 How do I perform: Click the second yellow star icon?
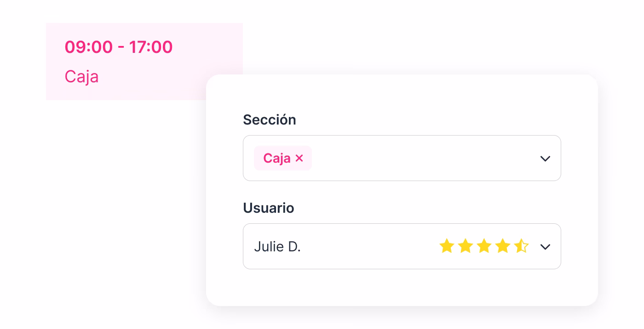466,246
